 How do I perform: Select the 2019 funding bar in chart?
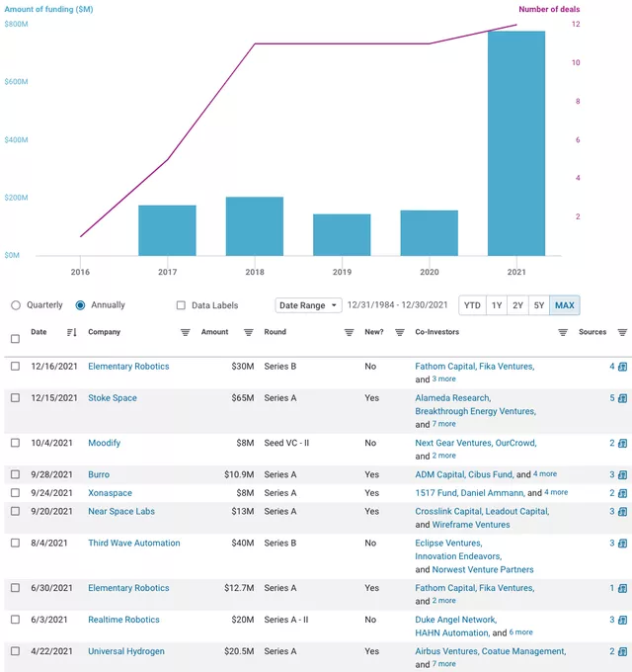coord(342,235)
